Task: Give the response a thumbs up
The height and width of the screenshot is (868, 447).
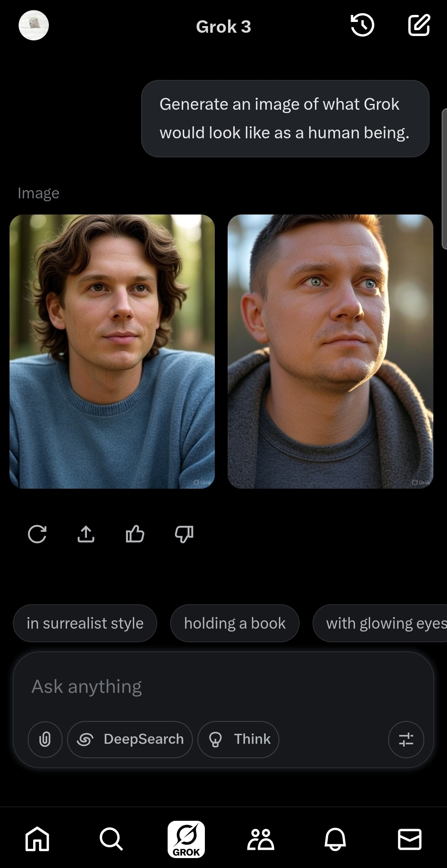Action: pyautogui.click(x=135, y=534)
